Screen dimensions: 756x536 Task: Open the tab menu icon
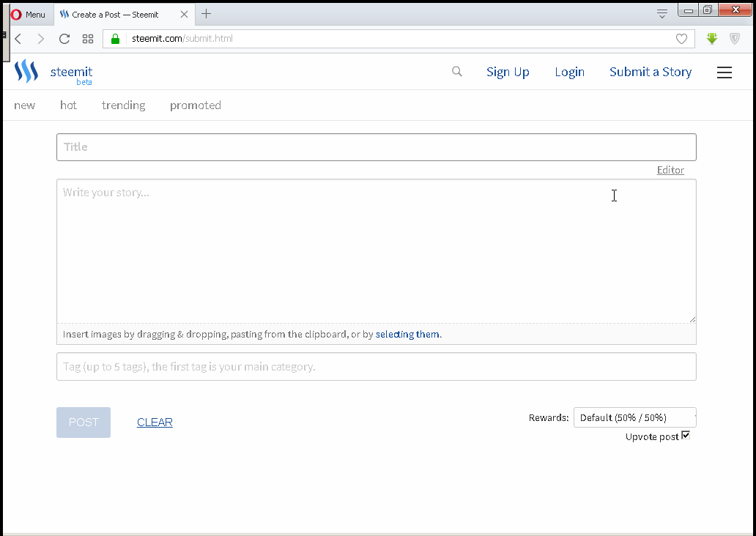(662, 14)
